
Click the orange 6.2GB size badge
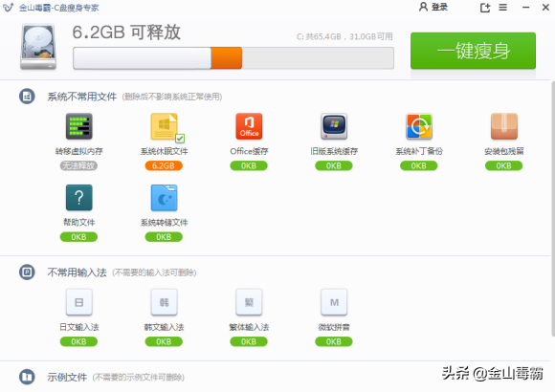click(x=164, y=165)
